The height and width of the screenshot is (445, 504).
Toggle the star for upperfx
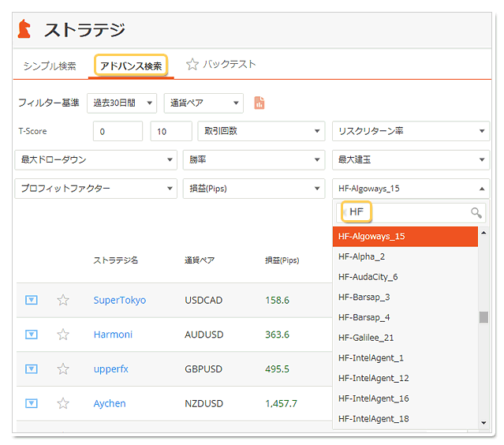click(63, 368)
